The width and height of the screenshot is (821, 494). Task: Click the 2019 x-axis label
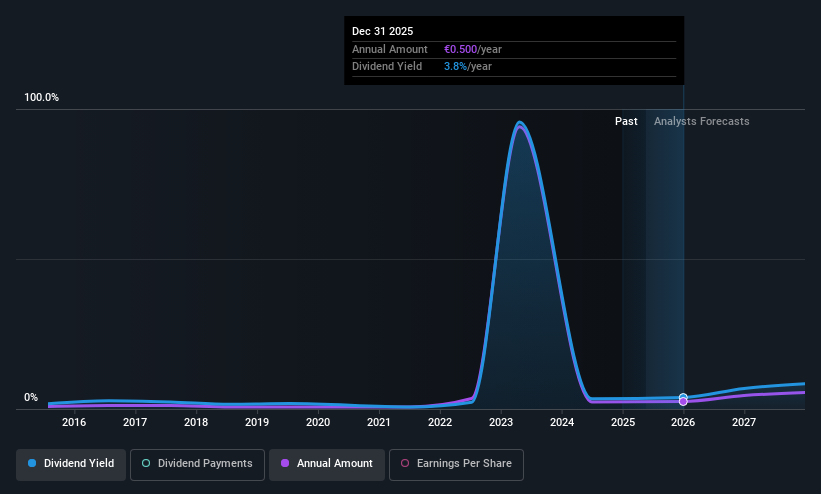coord(257,422)
